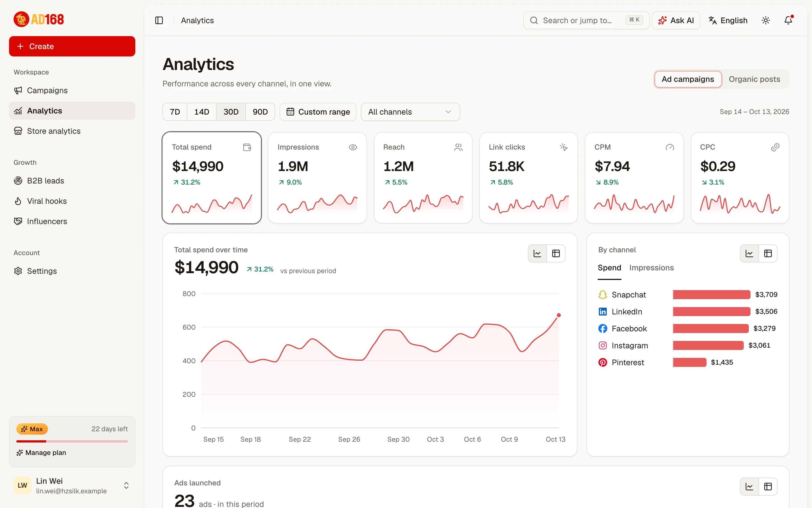
Task: Switch Ads launched to table view
Action: pos(768,486)
